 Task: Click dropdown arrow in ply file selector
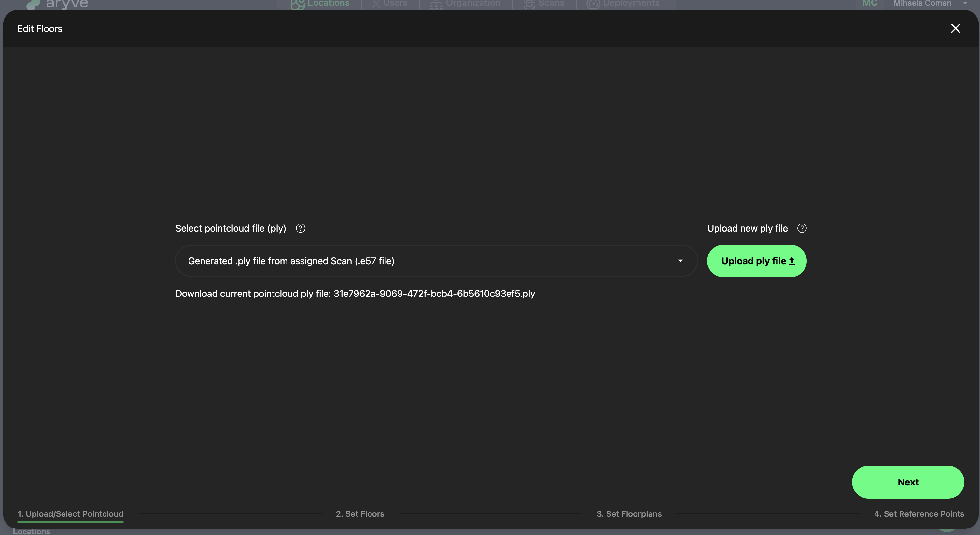[x=680, y=261]
